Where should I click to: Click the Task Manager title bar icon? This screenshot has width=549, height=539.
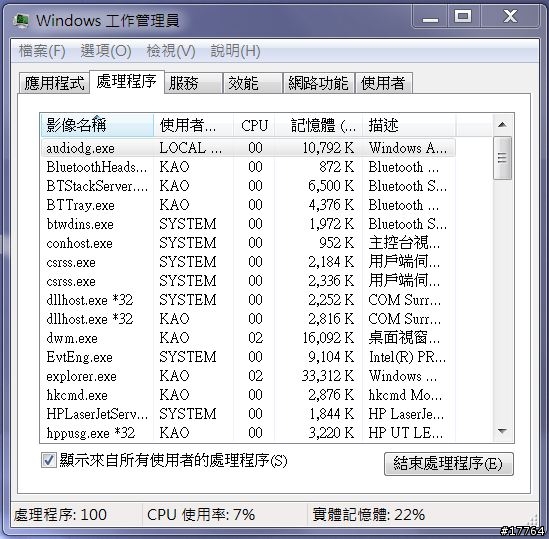20,20
